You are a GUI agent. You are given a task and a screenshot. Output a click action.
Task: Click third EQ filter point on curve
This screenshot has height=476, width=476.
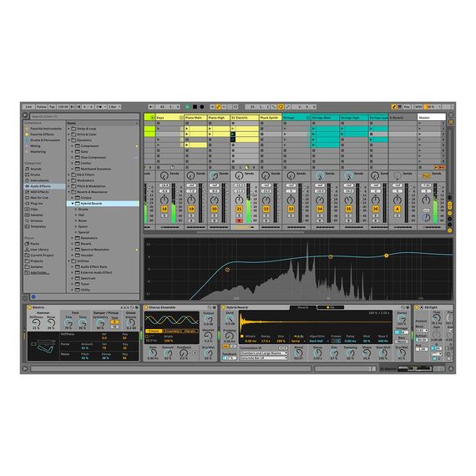[387, 256]
